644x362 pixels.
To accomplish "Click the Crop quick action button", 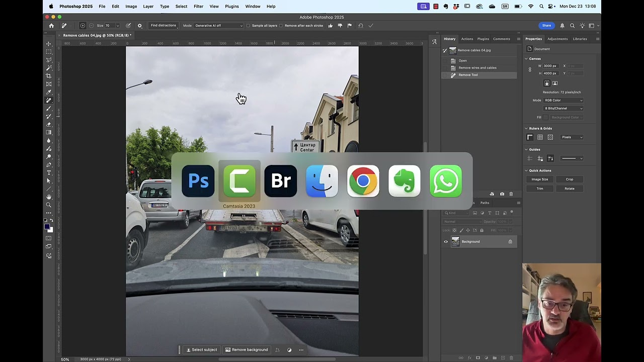I will click(570, 179).
